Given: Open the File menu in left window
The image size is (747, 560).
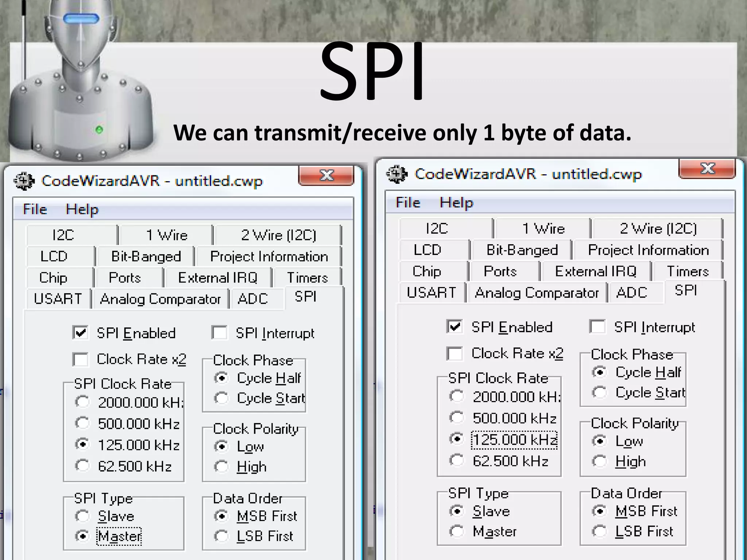Looking at the screenshot, I should 35,209.
